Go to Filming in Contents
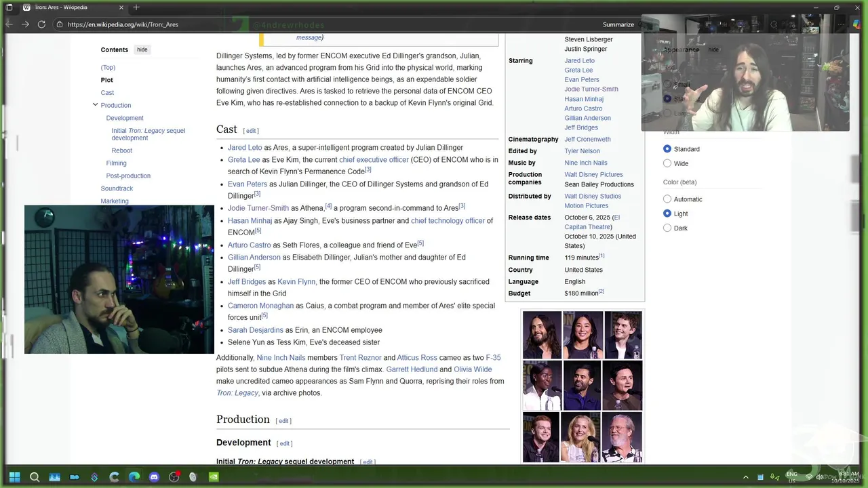Viewport: 868px width, 488px height. tap(116, 163)
